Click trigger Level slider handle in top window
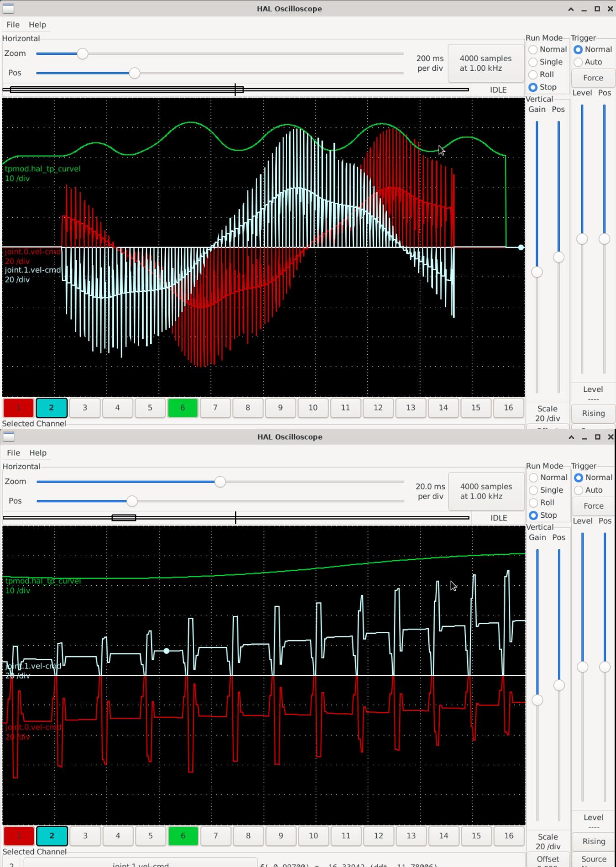The image size is (616, 867). pyautogui.click(x=582, y=239)
